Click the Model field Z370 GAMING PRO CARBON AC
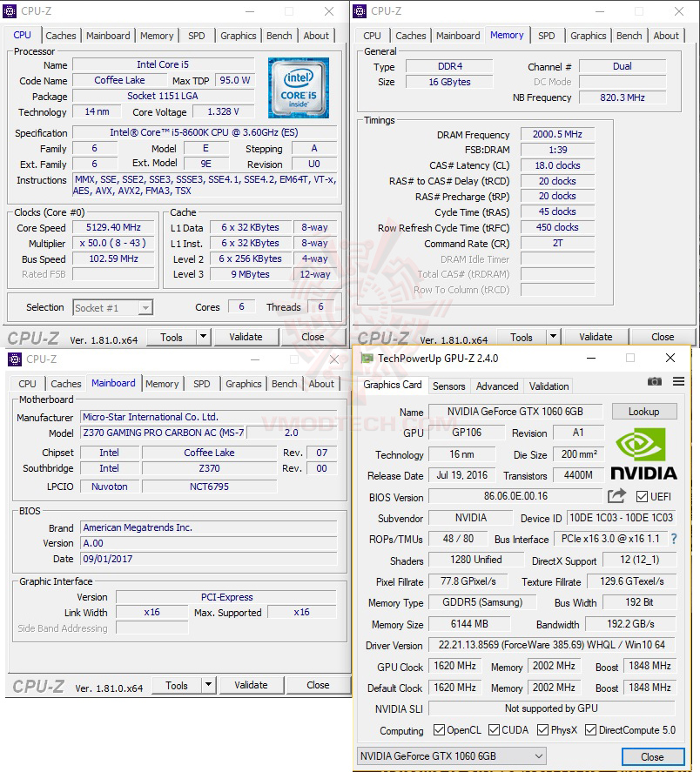The width and height of the screenshot is (700, 772). click(x=163, y=433)
